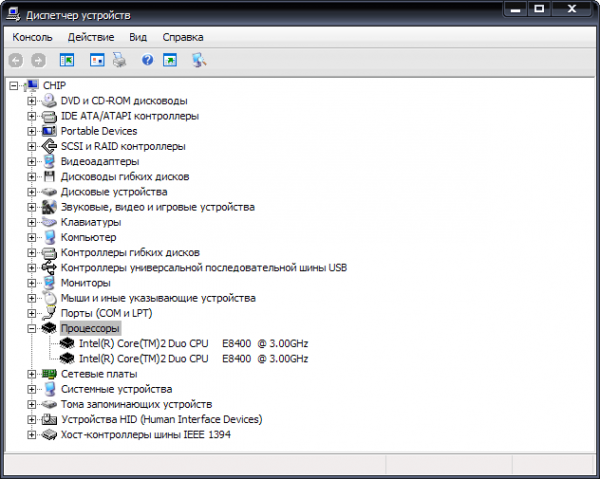The width and height of the screenshot is (600, 479).
Task: Click the floppy disk drives icon
Action: [49, 176]
